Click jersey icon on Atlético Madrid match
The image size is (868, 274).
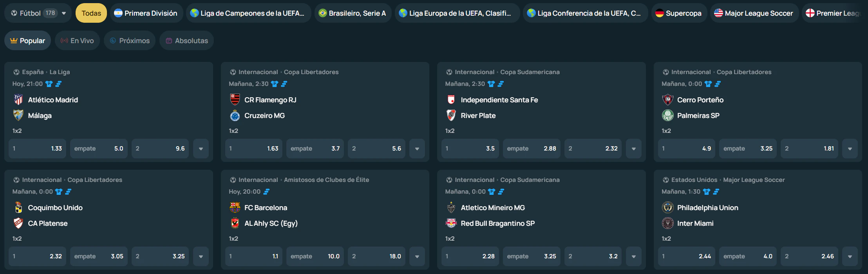[49, 84]
